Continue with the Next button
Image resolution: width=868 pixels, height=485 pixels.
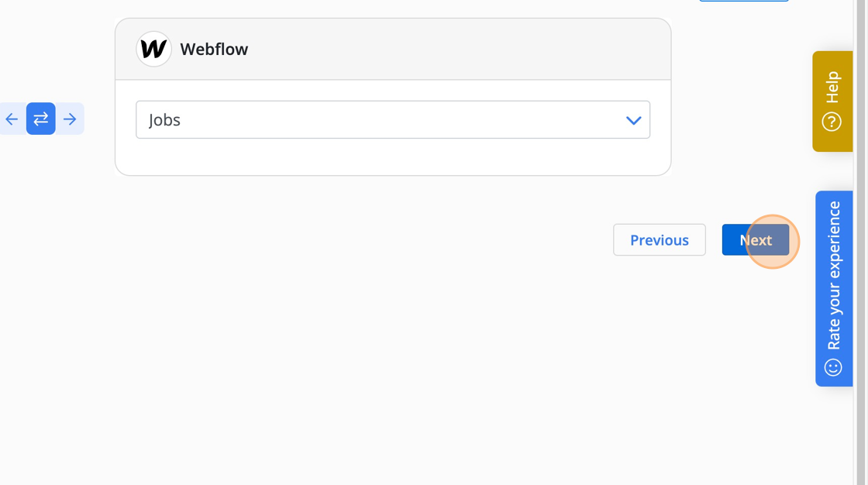756,239
